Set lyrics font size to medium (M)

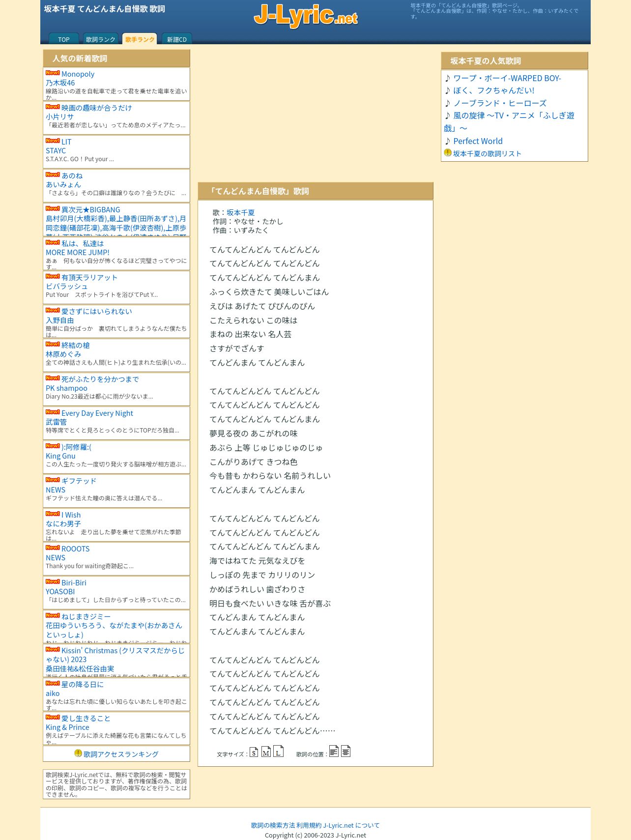pyautogui.click(x=266, y=752)
